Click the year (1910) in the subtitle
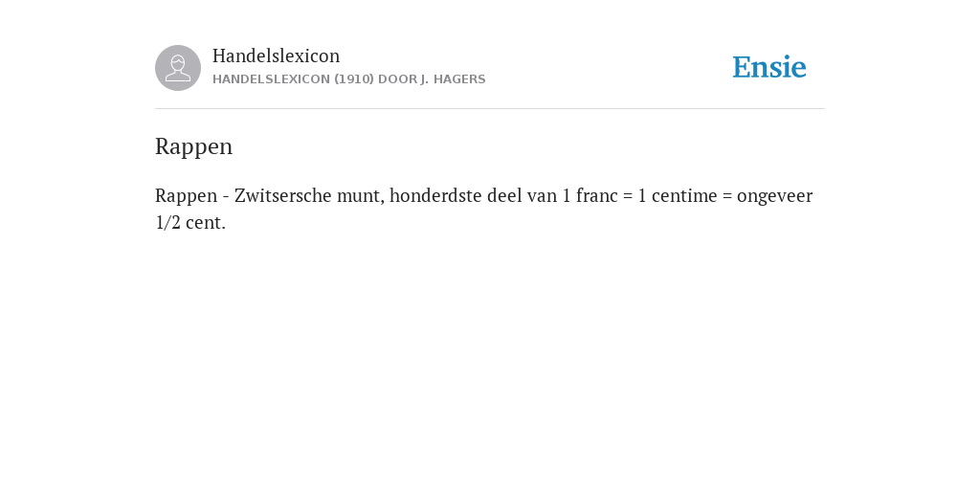 pyautogui.click(x=354, y=79)
